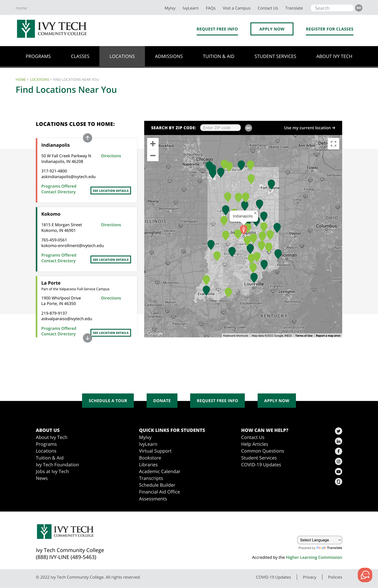
Task: Click the YouTube footer icon
Action: (338, 471)
